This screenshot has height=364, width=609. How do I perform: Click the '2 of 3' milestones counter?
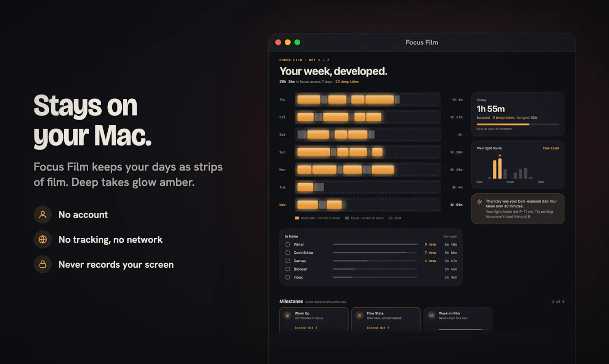[558, 302]
